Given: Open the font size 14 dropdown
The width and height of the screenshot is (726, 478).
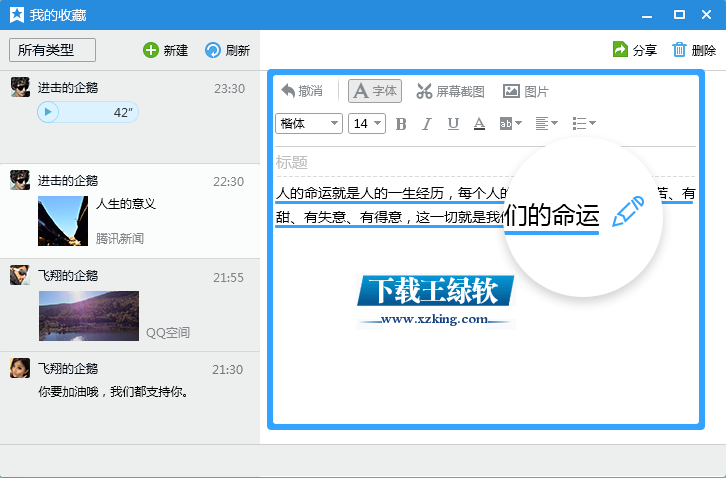Looking at the screenshot, I should tap(367, 124).
